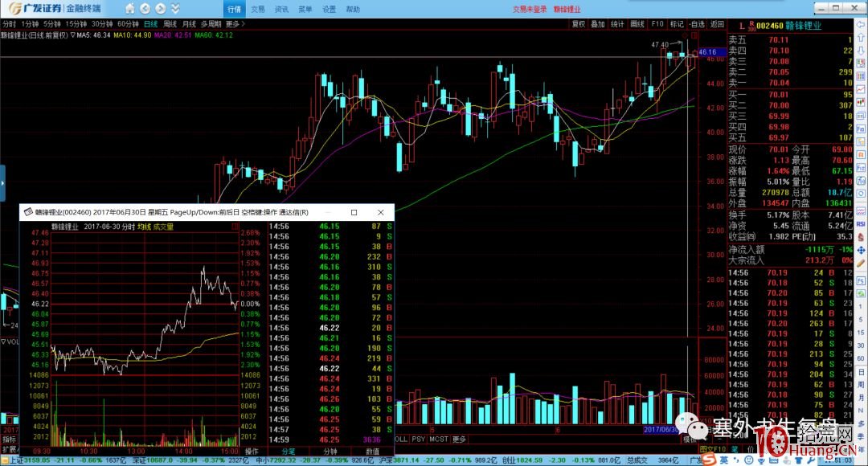Click the 月 period icon in right sidebar
The image size is (868, 466).
tap(861, 398)
